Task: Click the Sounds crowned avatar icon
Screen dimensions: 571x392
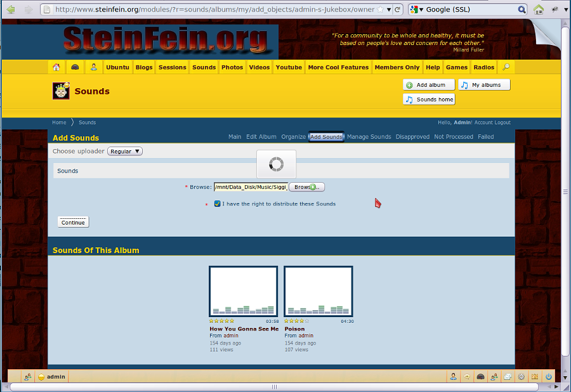Action: click(x=61, y=91)
